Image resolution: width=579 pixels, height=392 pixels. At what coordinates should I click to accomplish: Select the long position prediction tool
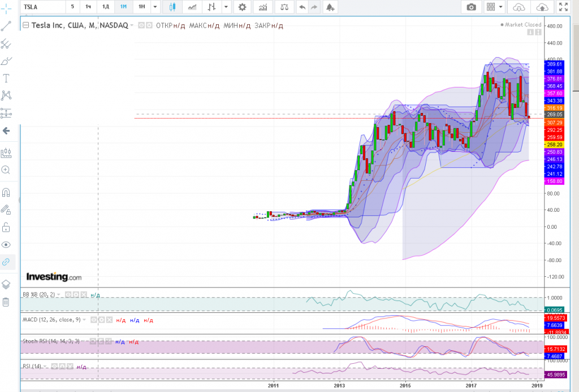(x=6, y=113)
